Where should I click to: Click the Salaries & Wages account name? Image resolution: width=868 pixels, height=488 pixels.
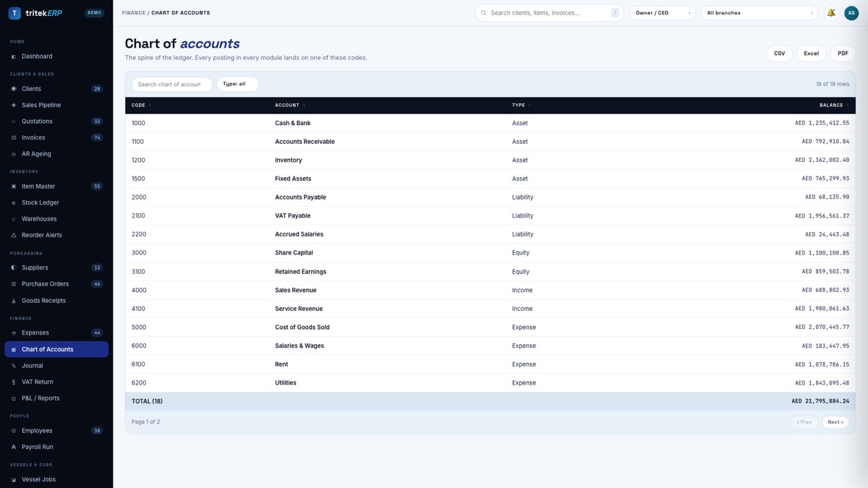(299, 346)
